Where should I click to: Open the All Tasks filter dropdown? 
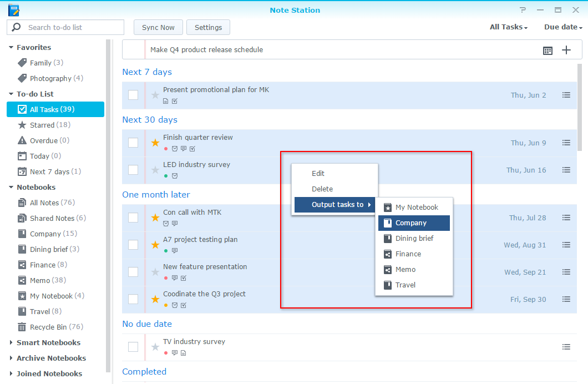(x=508, y=27)
